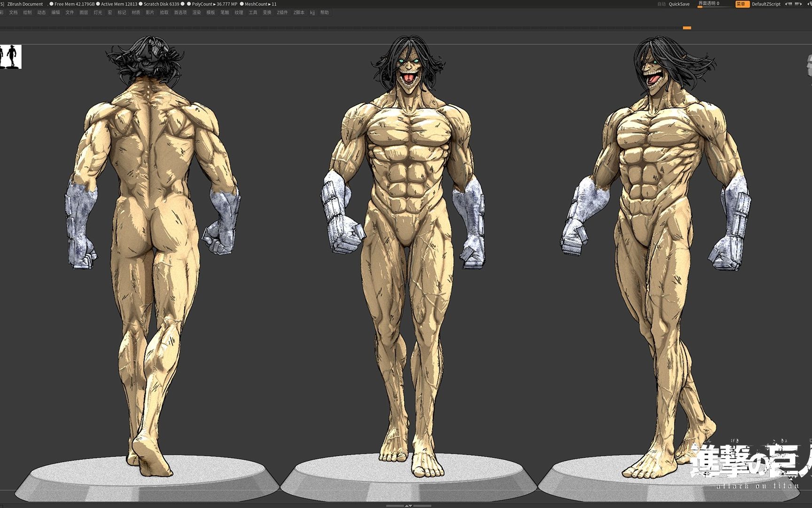Open the 帮助 (Help) menu
Image resolution: width=812 pixels, height=508 pixels.
(325, 13)
